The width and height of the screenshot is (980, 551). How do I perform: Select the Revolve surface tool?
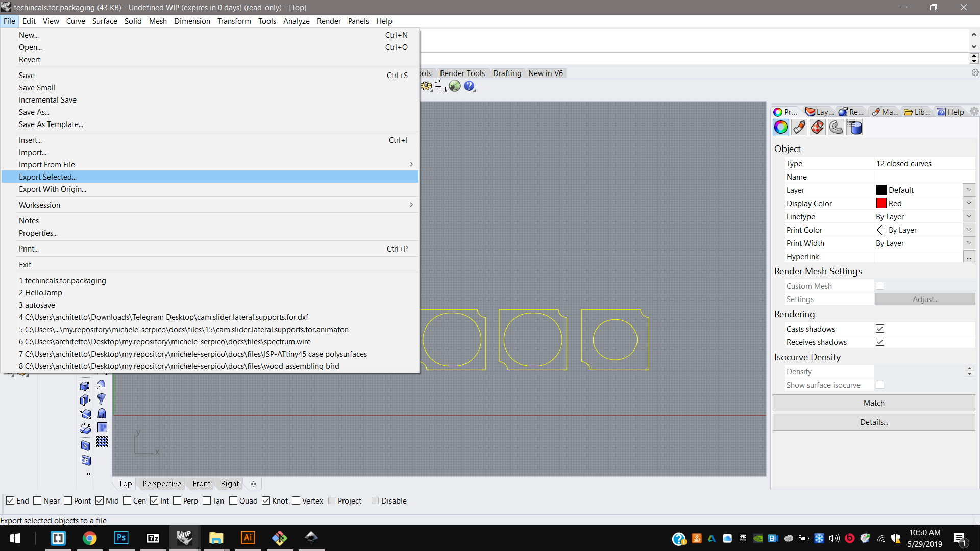tap(102, 399)
